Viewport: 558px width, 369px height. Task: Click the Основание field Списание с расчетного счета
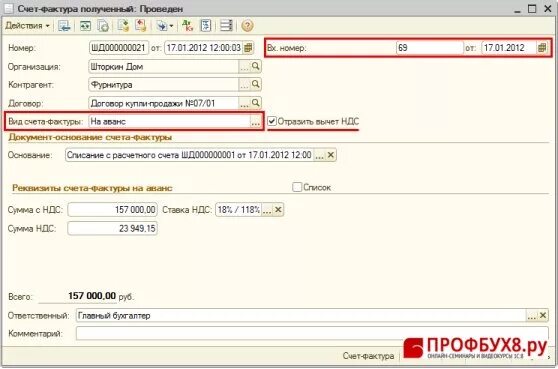tap(189, 155)
